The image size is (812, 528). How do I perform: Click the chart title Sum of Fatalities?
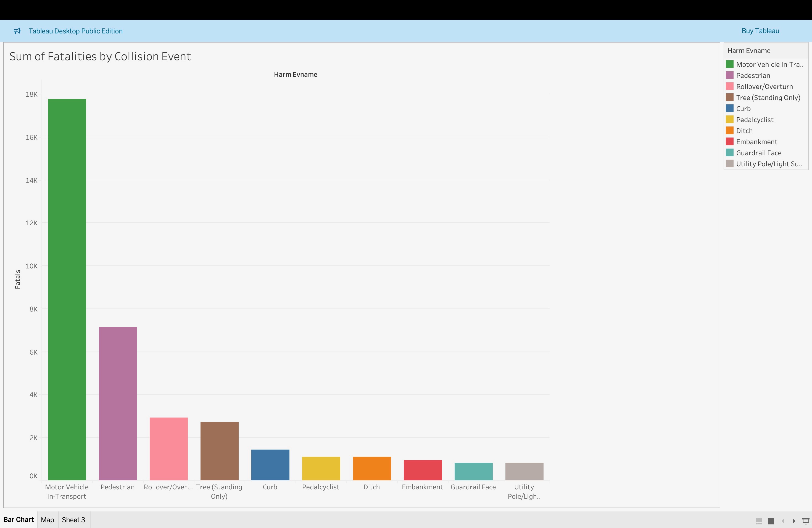coord(100,56)
